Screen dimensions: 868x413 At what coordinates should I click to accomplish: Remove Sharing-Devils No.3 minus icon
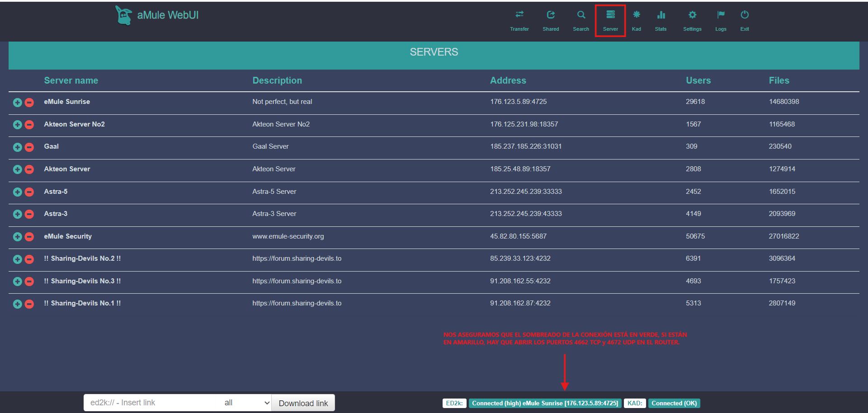coord(29,282)
